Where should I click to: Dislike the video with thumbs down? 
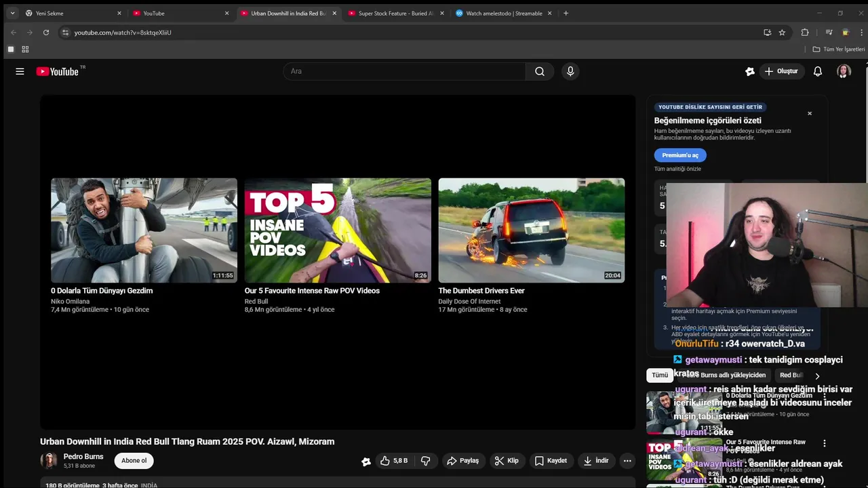426,461
